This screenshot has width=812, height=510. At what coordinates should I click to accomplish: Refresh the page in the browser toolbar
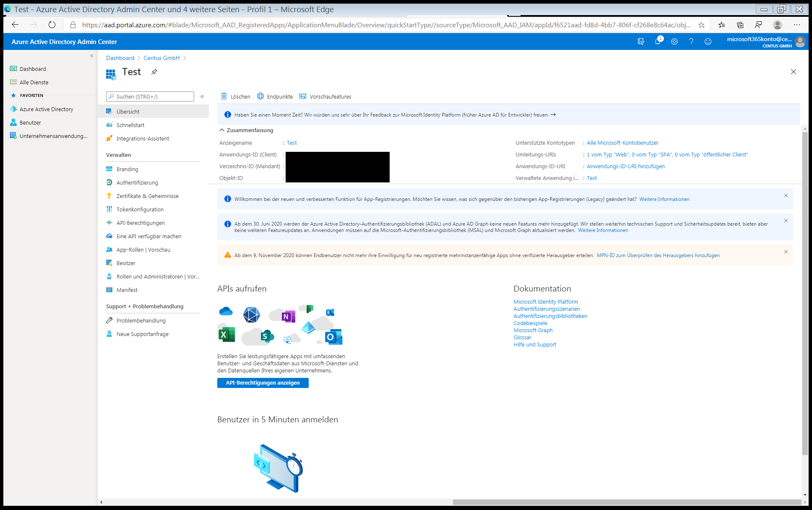click(52, 25)
